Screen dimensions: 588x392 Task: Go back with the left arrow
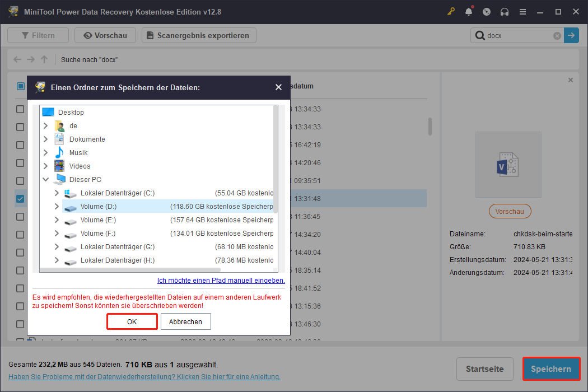tap(17, 59)
